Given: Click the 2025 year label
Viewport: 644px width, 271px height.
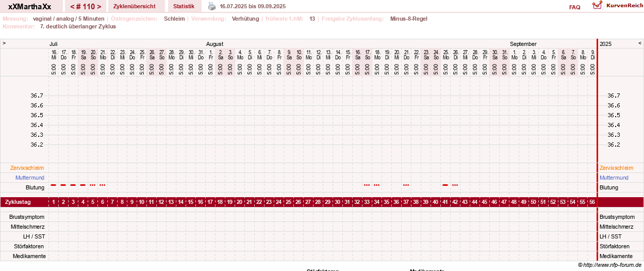Looking at the screenshot, I should (x=605, y=44).
